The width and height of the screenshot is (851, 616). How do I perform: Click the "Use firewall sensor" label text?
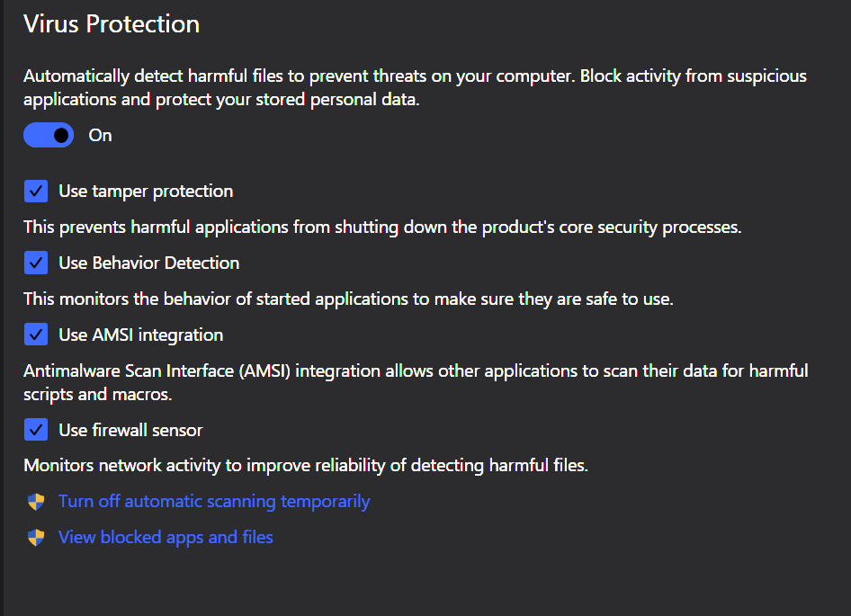pyautogui.click(x=131, y=430)
